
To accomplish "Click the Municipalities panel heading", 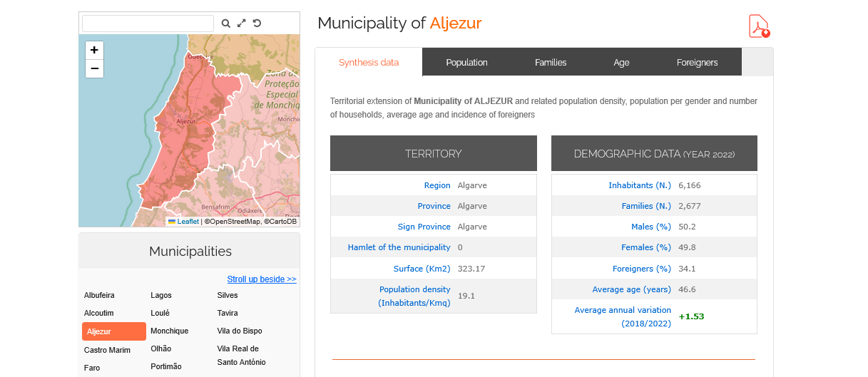I will click(x=190, y=251).
